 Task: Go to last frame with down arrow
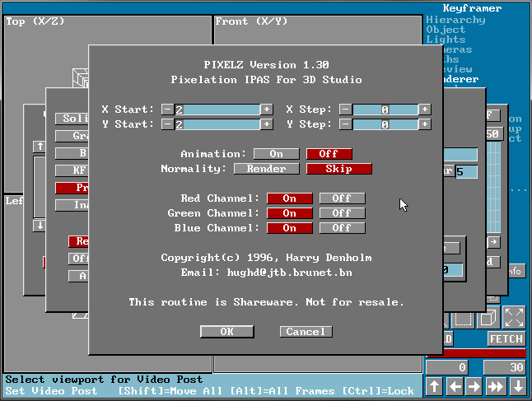(x=518, y=386)
